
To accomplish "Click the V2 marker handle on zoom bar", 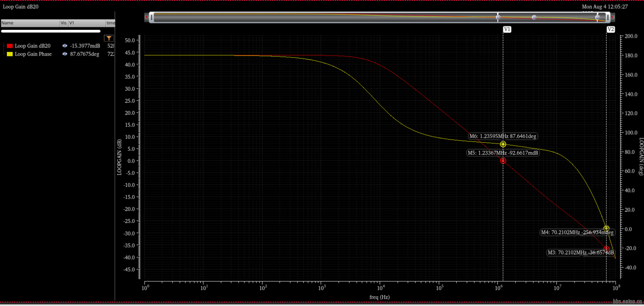I will point(597,17).
